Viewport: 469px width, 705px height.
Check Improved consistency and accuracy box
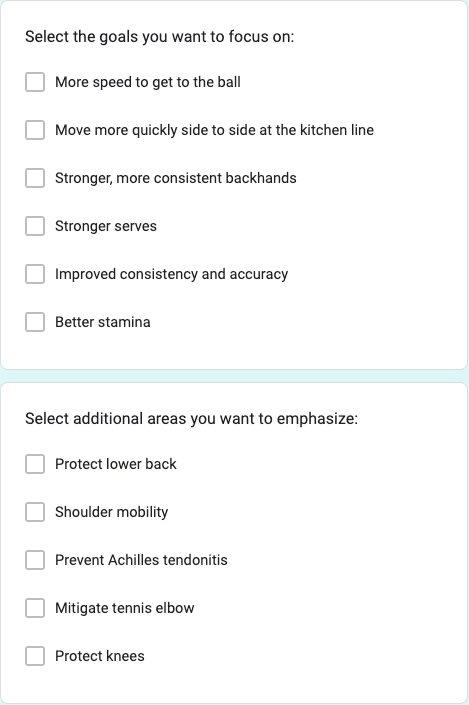(35, 274)
